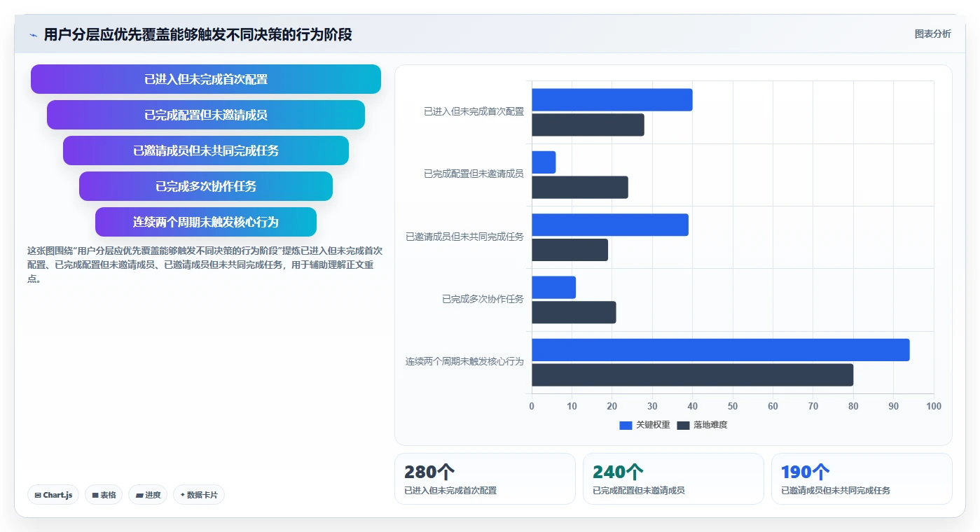Click the 280个 data card
980x532 pixels.
point(485,479)
